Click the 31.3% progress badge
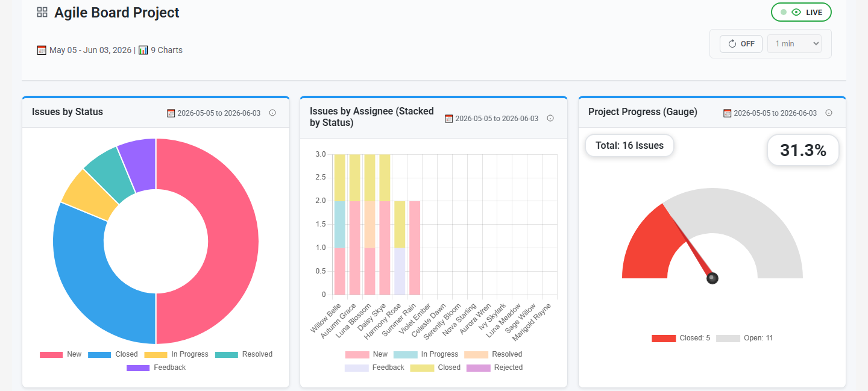Viewport: 868px width, 391px height. [803, 150]
